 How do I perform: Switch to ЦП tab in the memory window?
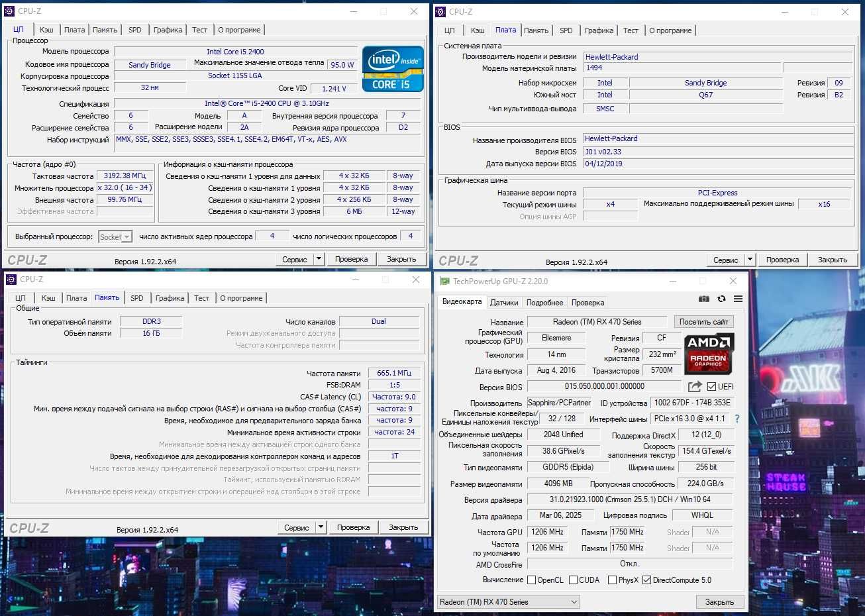click(x=21, y=298)
